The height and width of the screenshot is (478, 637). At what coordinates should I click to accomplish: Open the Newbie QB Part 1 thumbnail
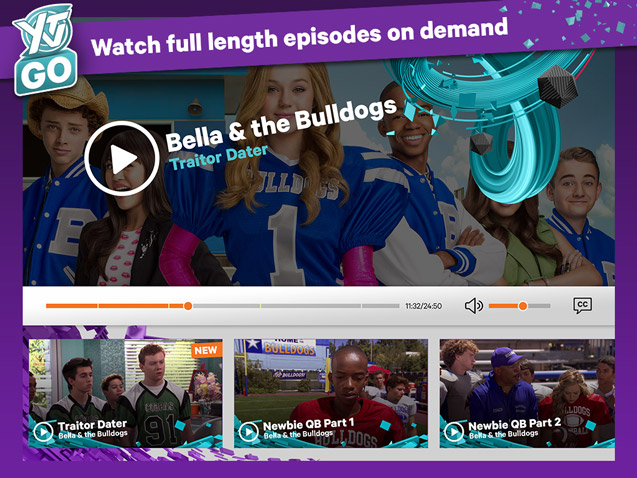tap(331, 393)
